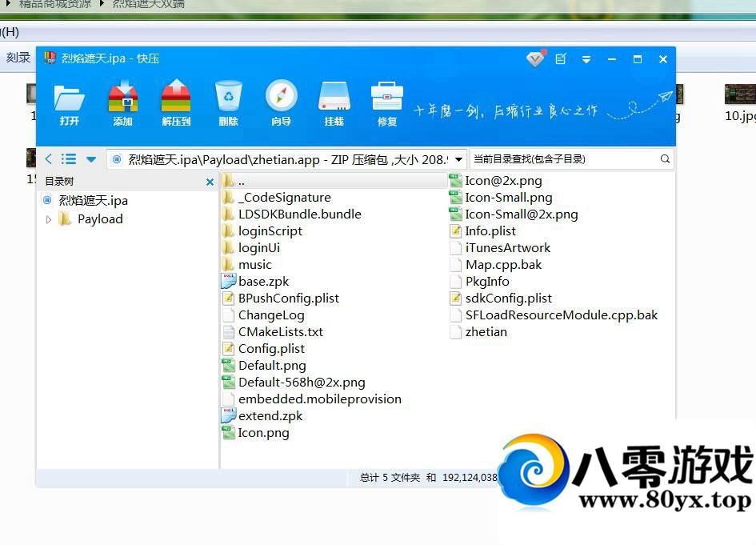This screenshot has height=545, width=756.
Task: Select the loginUi folder
Action: pos(259,248)
